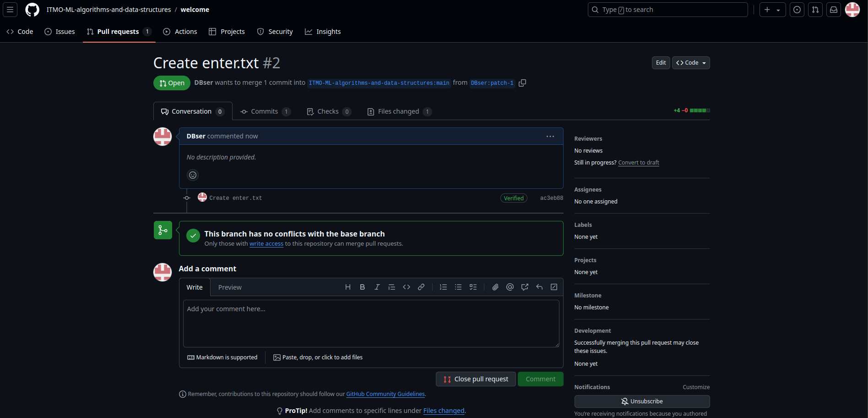Viewport: 868px width, 418px height.
Task: Click the Verified commit badge
Action: (x=514, y=198)
